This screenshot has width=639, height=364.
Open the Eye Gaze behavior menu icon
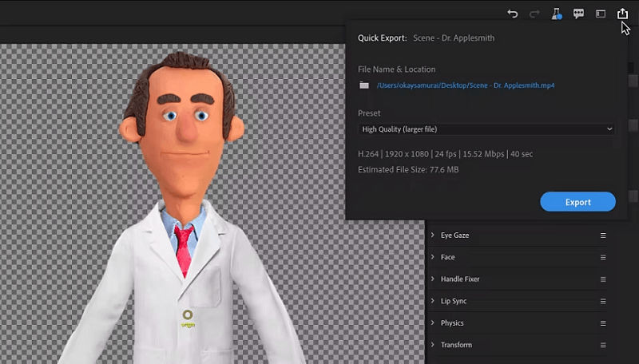(603, 235)
